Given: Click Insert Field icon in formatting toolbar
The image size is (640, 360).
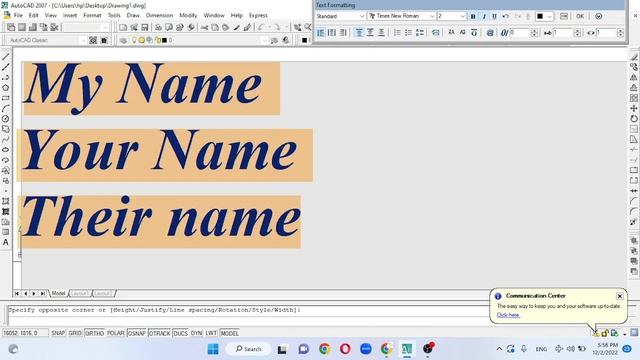Looking at the screenshot, I should tap(436, 32).
